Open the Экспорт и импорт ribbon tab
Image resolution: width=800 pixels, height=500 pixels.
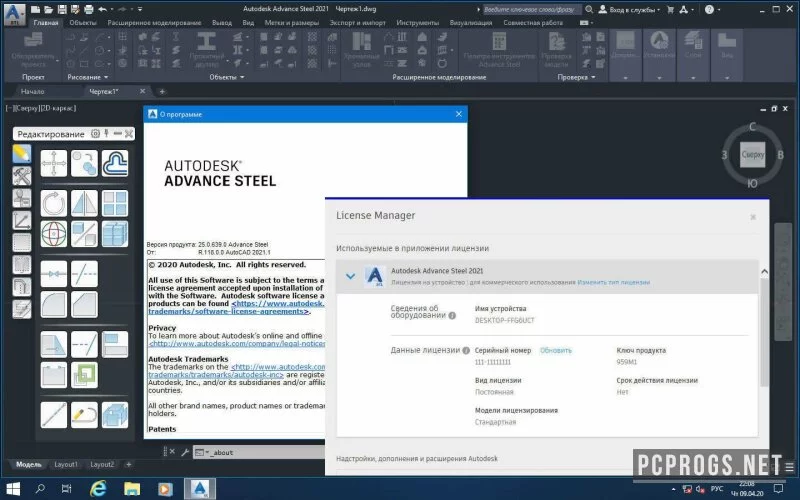[357, 22]
